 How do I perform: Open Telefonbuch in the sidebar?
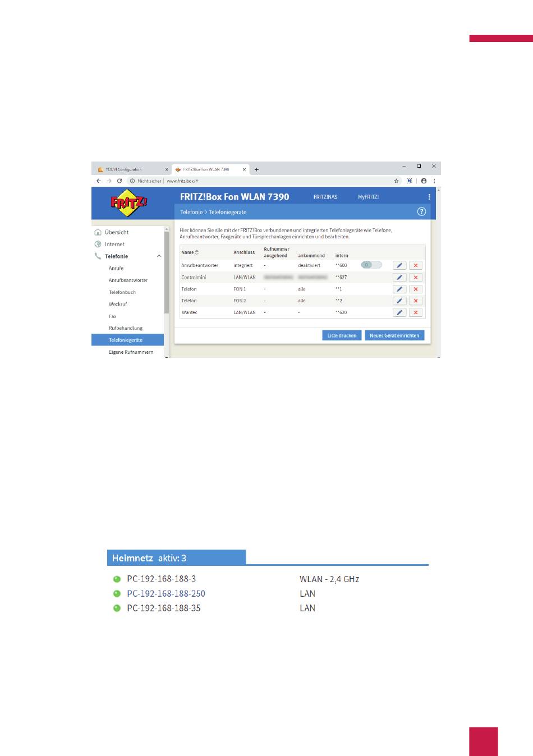pos(122,292)
